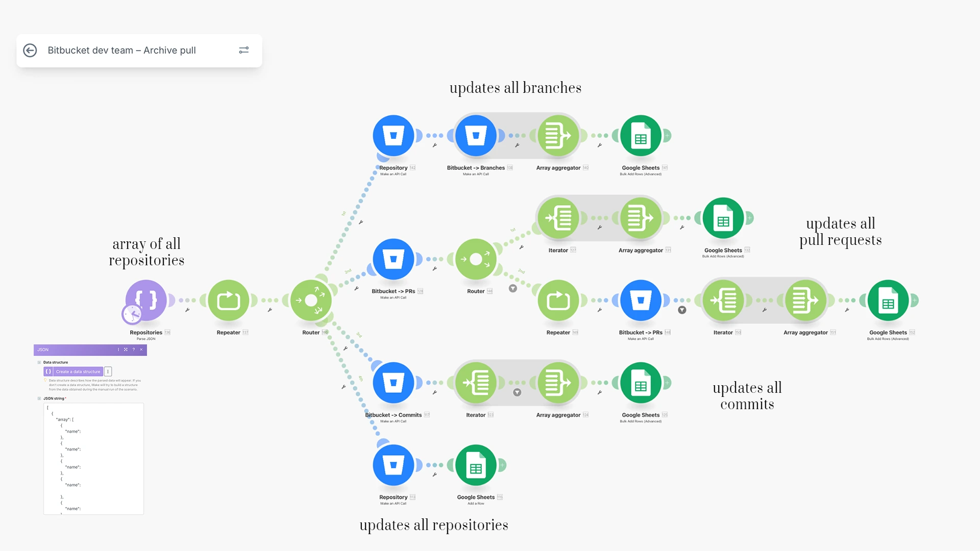Viewport: 980px width, 551px height.
Task: Open the first Router module after Repeater
Action: [x=311, y=300]
